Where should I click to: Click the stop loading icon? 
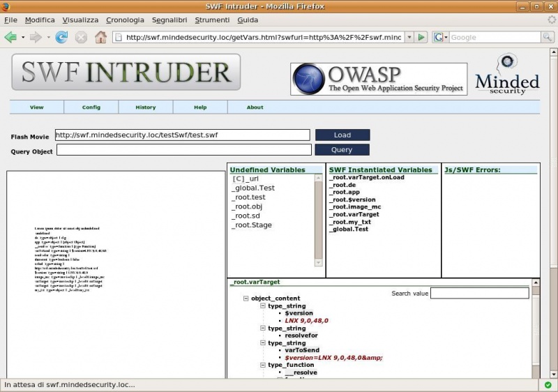81,37
